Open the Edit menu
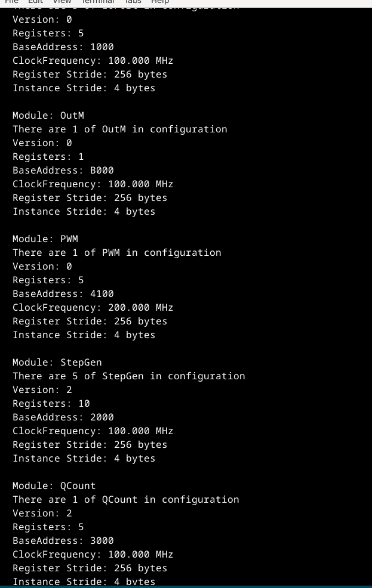 click(x=35, y=2)
